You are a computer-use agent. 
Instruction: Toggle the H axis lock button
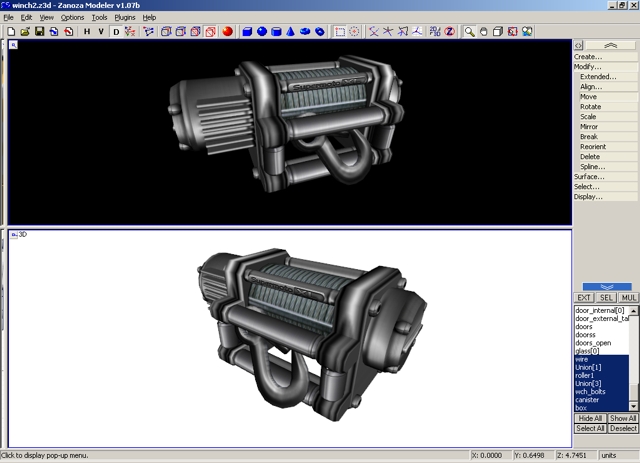(x=87, y=32)
